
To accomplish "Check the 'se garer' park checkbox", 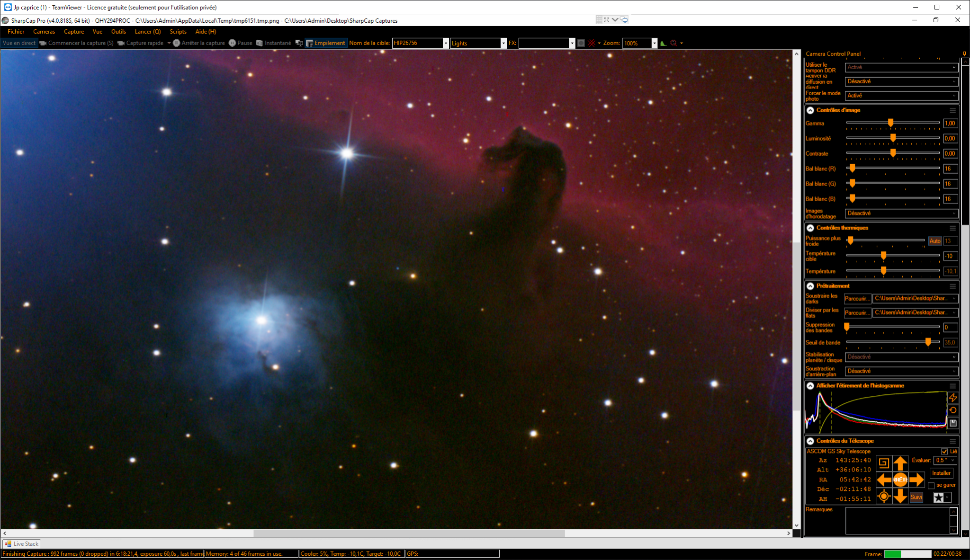I will tap(931, 485).
